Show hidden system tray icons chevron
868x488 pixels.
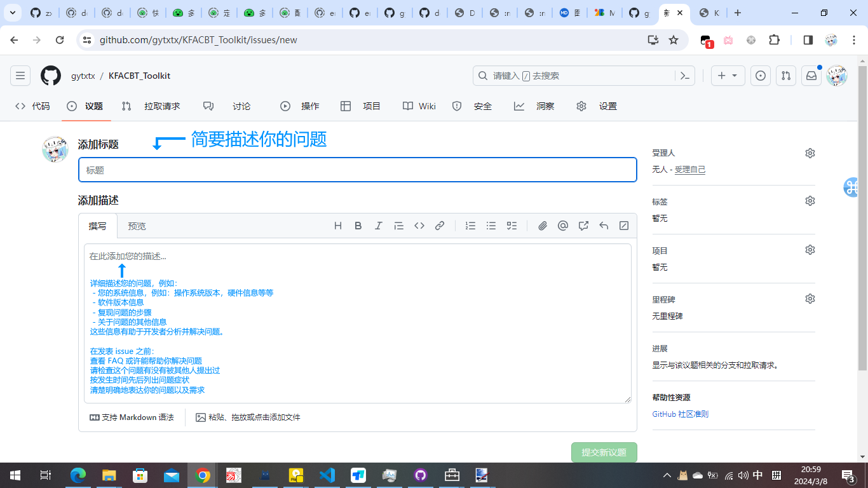[x=667, y=475]
